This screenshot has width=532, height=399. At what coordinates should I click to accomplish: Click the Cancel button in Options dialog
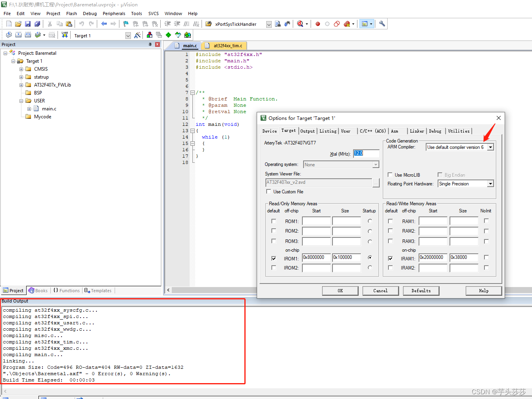point(380,291)
